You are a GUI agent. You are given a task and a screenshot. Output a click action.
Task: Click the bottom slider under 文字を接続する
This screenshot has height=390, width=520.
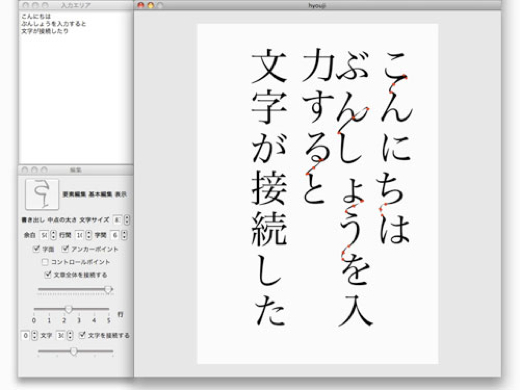[75, 351]
